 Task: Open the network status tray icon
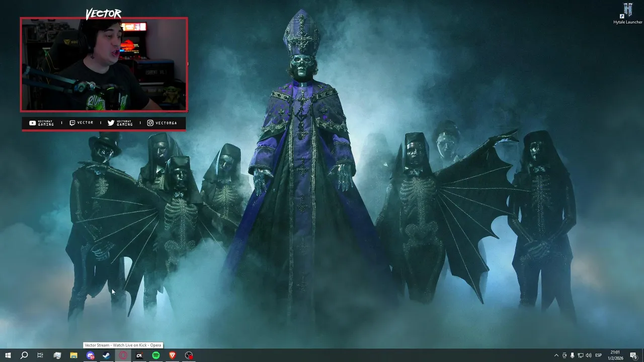(581, 355)
